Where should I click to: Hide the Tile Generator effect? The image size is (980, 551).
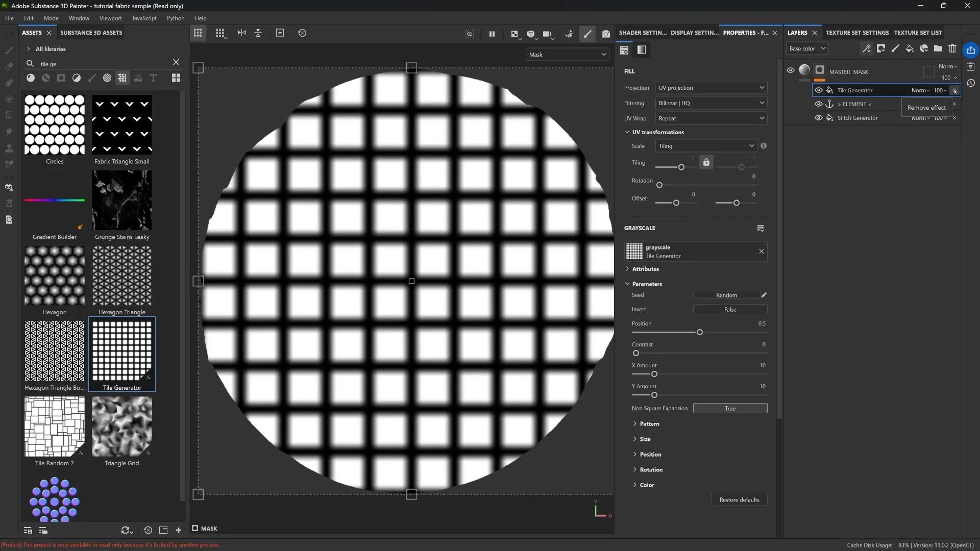(x=818, y=90)
